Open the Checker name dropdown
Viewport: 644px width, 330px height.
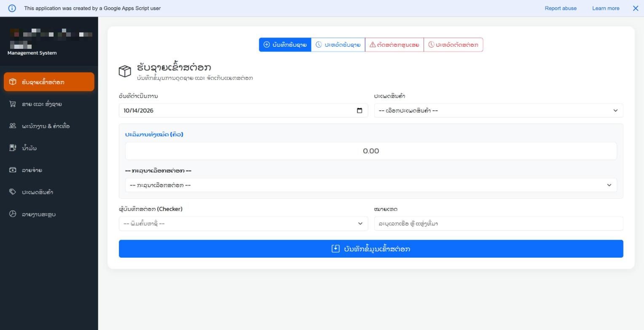pyautogui.click(x=243, y=224)
